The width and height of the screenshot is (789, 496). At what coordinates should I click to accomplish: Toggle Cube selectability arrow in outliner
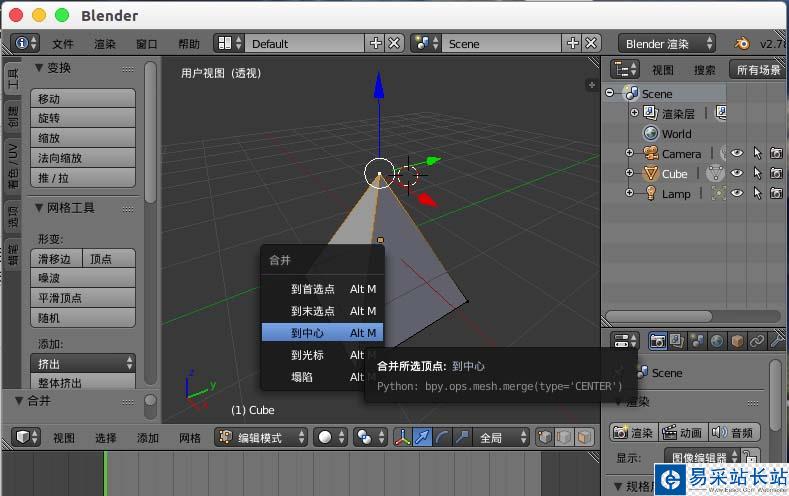point(757,173)
